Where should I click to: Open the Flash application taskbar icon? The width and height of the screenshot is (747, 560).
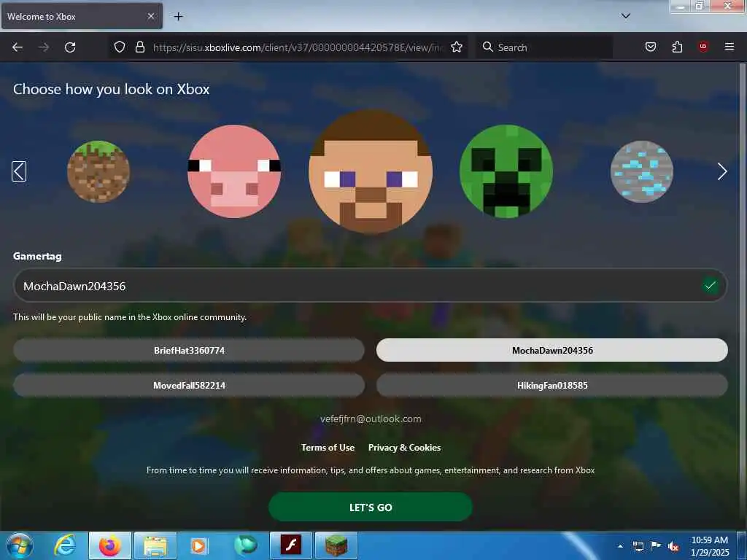pyautogui.click(x=290, y=545)
